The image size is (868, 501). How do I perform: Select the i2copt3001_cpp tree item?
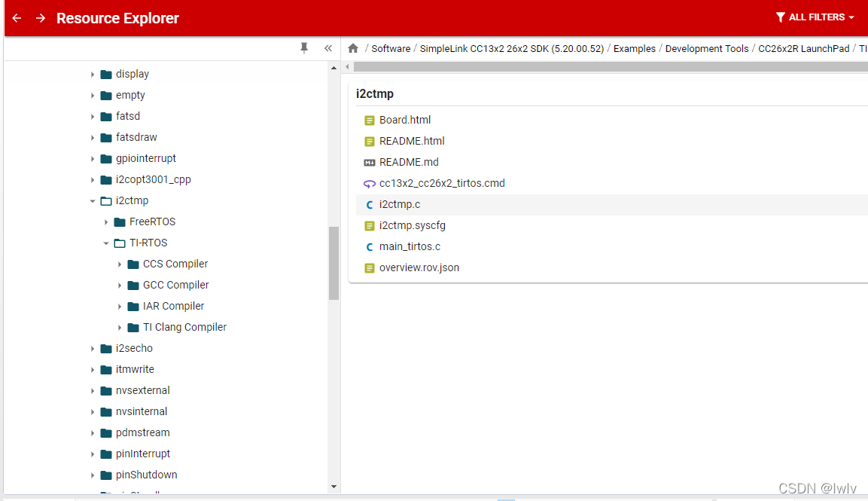tap(154, 179)
